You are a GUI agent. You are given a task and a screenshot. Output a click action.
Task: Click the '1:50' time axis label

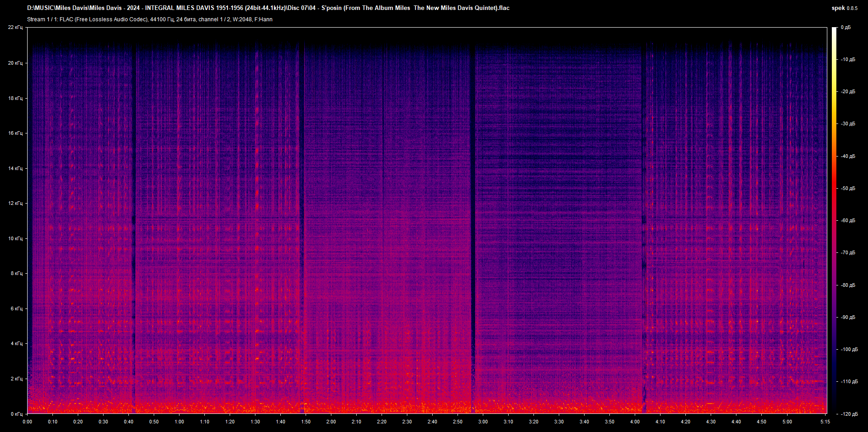pos(306,422)
